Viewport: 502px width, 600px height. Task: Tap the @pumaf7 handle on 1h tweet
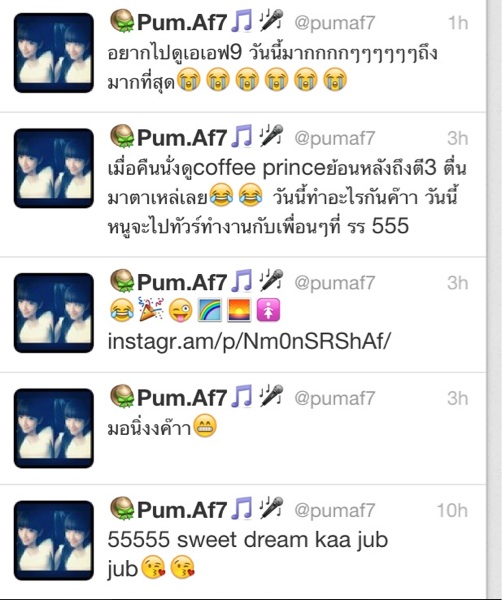(x=334, y=23)
